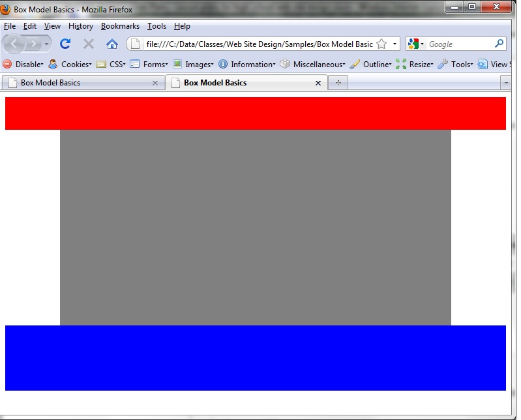Close the first Box Model Basics tab

click(x=155, y=83)
